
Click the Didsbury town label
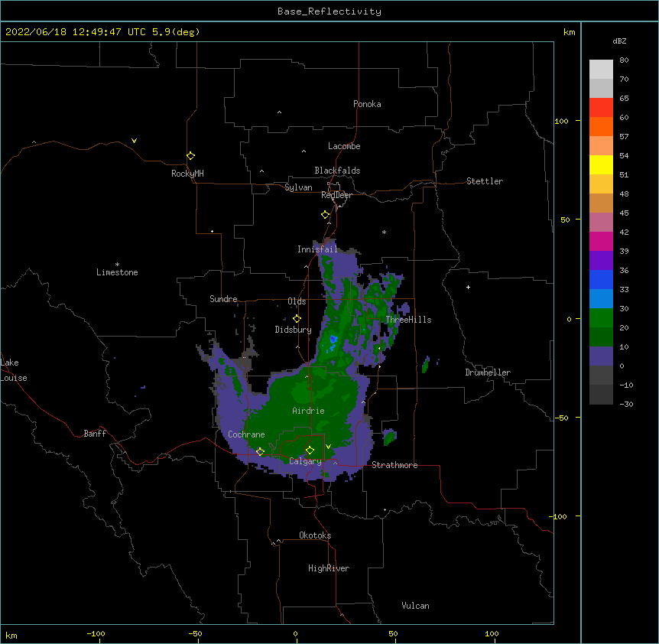click(294, 330)
